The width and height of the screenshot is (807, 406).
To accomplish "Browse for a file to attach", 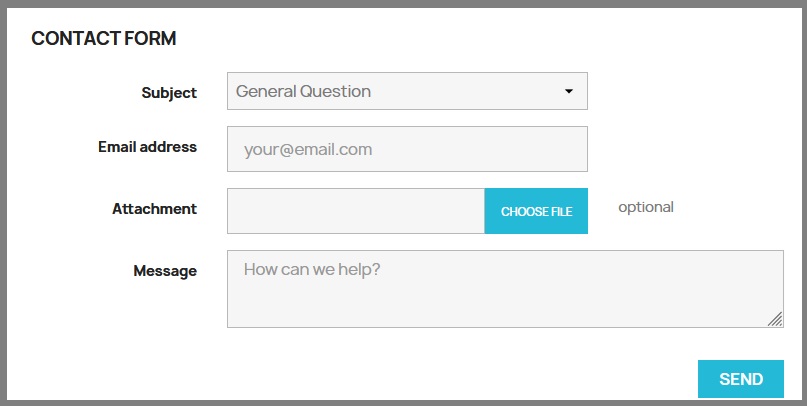I will point(536,211).
